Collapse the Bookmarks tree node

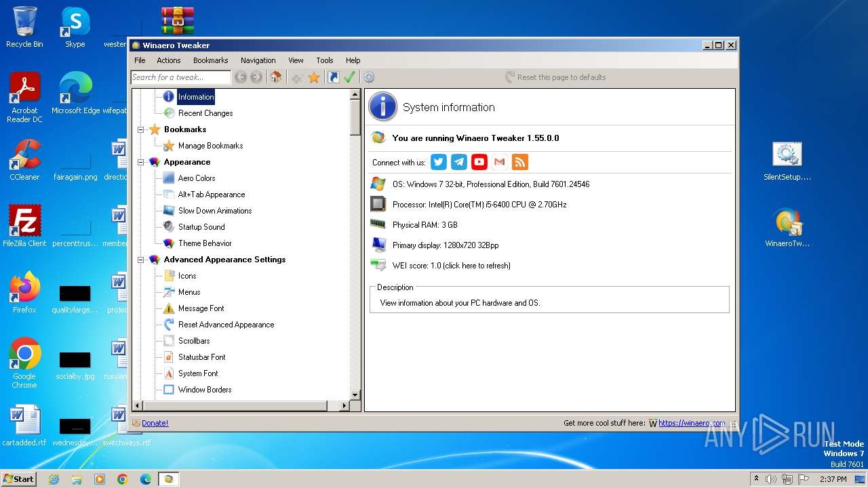click(141, 129)
